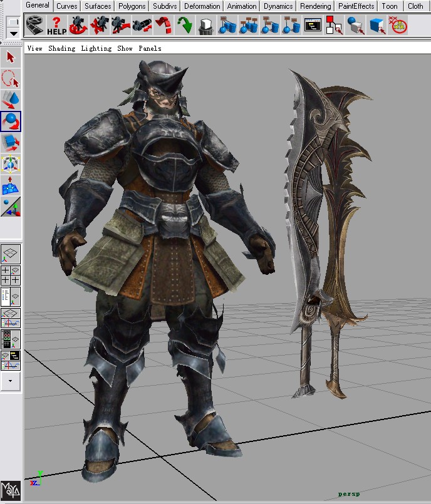The image size is (431, 504).
Task: Activate the Scale tool
Action: (x=11, y=143)
